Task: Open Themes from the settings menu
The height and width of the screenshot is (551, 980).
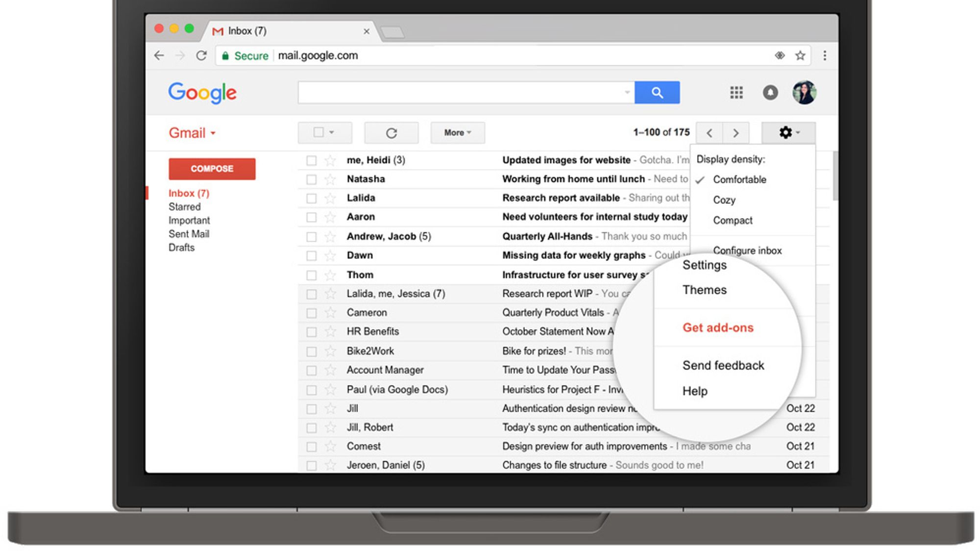Action: coord(704,290)
